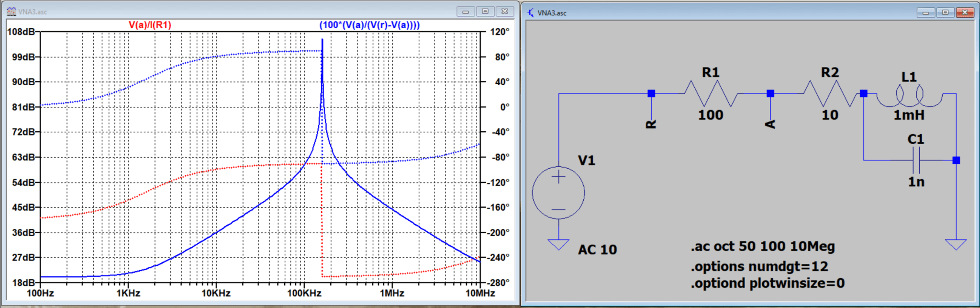Click the junction node at C1 right side

(x=956, y=160)
